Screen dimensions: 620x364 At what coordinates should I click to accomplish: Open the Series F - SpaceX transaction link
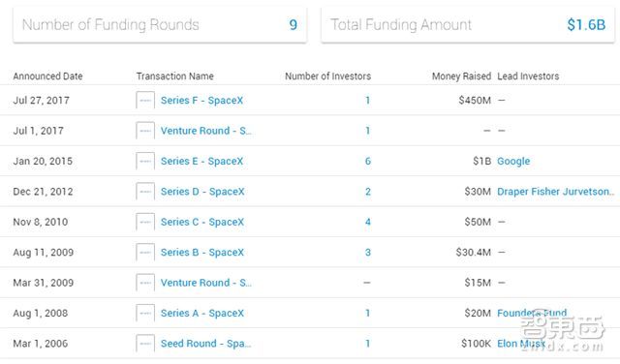[x=201, y=101]
